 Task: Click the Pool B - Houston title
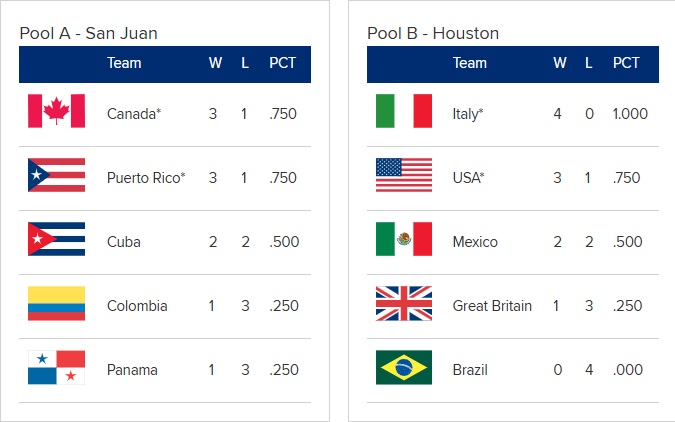[x=433, y=33]
